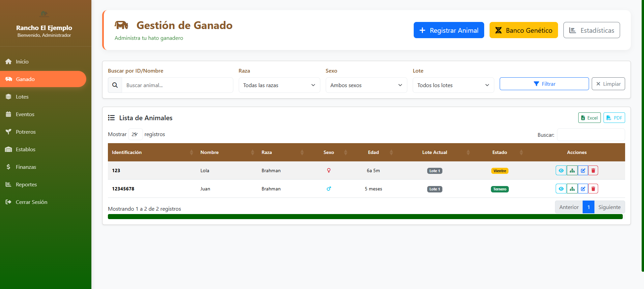This screenshot has width=644, height=289.
Task: Export the list using the Excel button
Action: pos(589,118)
